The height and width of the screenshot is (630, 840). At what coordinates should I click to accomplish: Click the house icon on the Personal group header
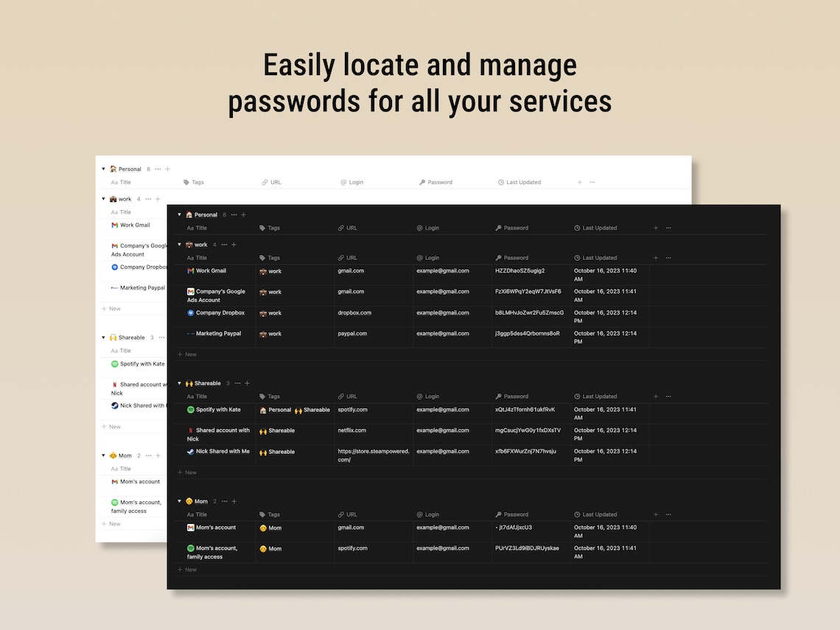pos(189,214)
